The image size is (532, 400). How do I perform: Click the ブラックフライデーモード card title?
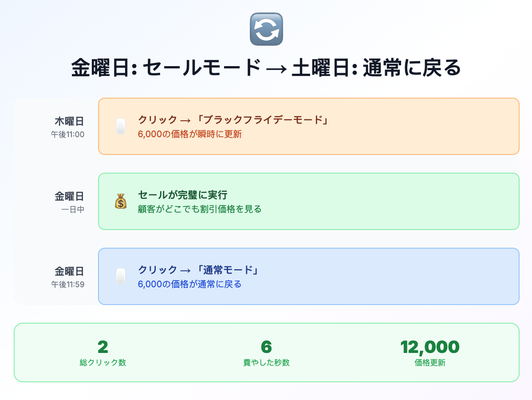click(233, 119)
